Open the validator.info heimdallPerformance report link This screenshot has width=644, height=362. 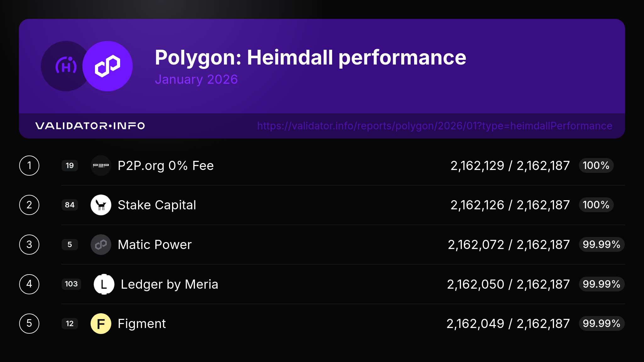[x=435, y=126]
